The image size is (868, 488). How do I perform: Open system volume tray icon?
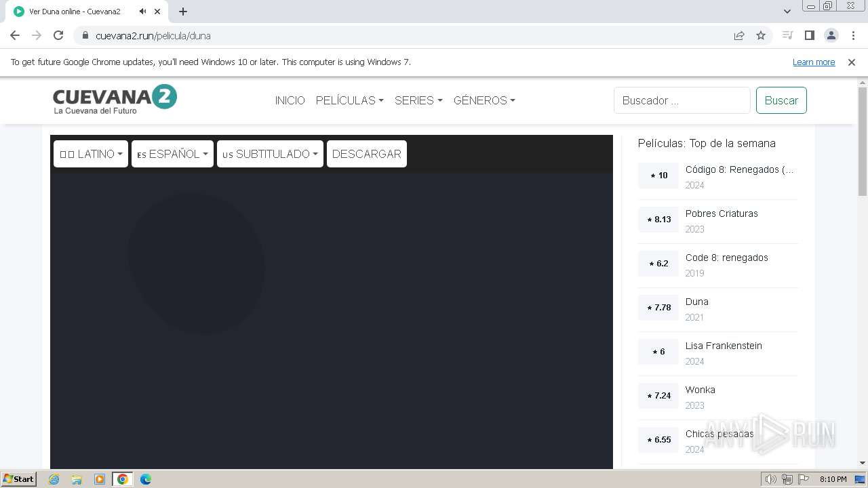click(x=770, y=479)
